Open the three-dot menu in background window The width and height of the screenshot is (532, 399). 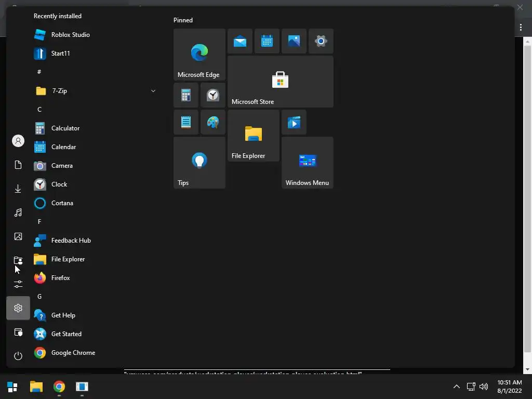(x=521, y=27)
